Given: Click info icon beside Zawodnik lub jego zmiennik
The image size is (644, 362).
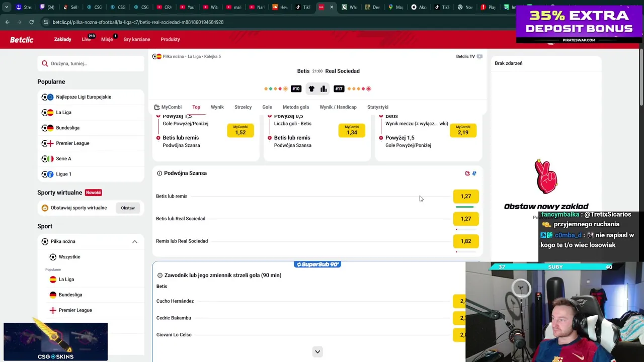Looking at the screenshot, I should [160, 275].
